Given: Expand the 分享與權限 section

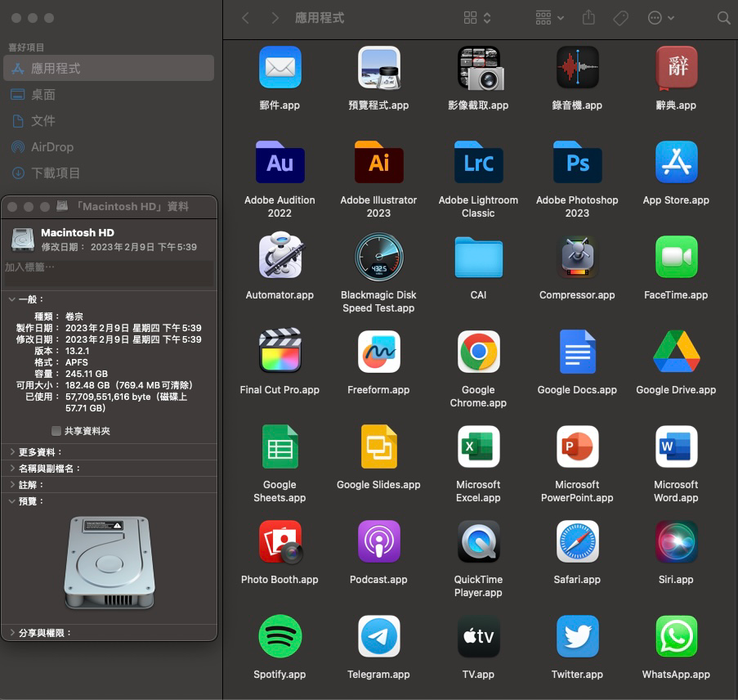Looking at the screenshot, I should (12, 633).
